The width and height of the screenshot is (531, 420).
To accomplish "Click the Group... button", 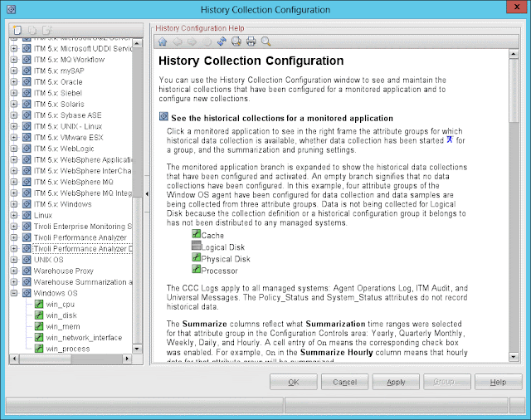I will tap(447, 382).
